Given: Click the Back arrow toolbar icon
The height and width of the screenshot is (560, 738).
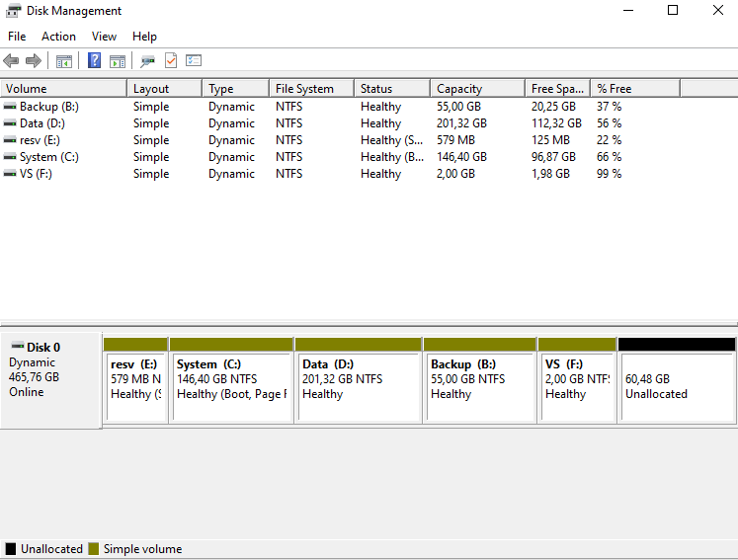Looking at the screenshot, I should tap(11, 60).
